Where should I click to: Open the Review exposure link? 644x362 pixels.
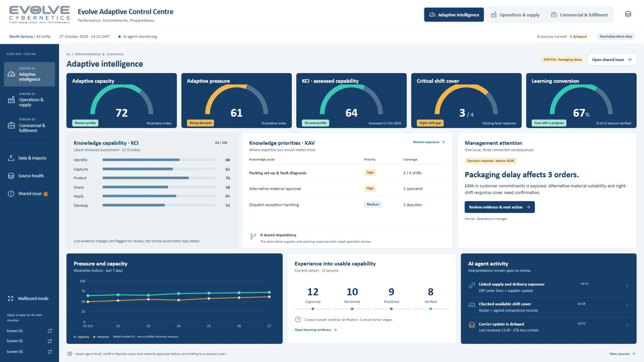point(429,142)
